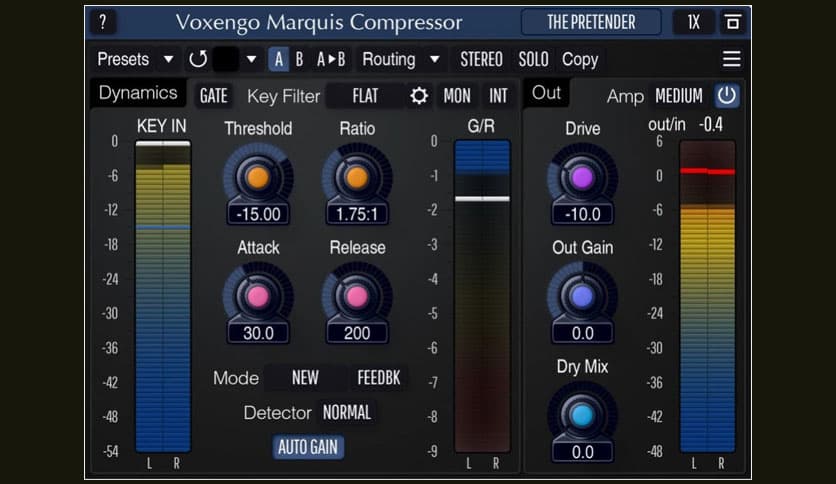Open the undo history dropdown arrow

click(x=251, y=59)
